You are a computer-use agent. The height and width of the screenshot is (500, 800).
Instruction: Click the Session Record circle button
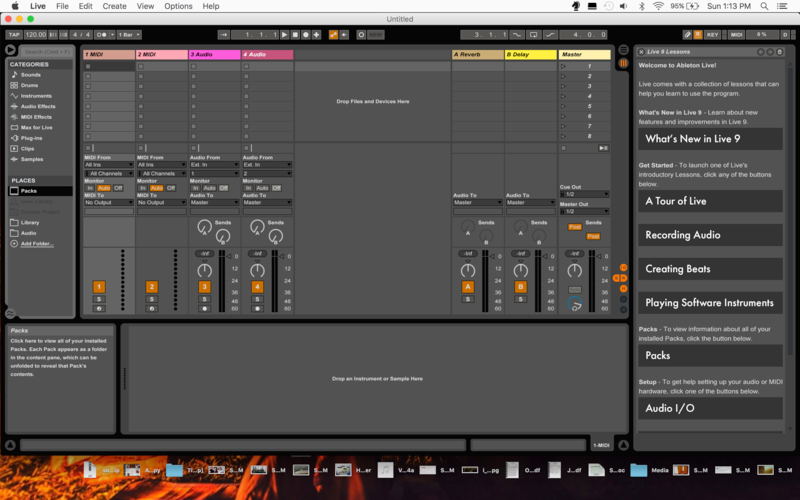[x=361, y=35]
